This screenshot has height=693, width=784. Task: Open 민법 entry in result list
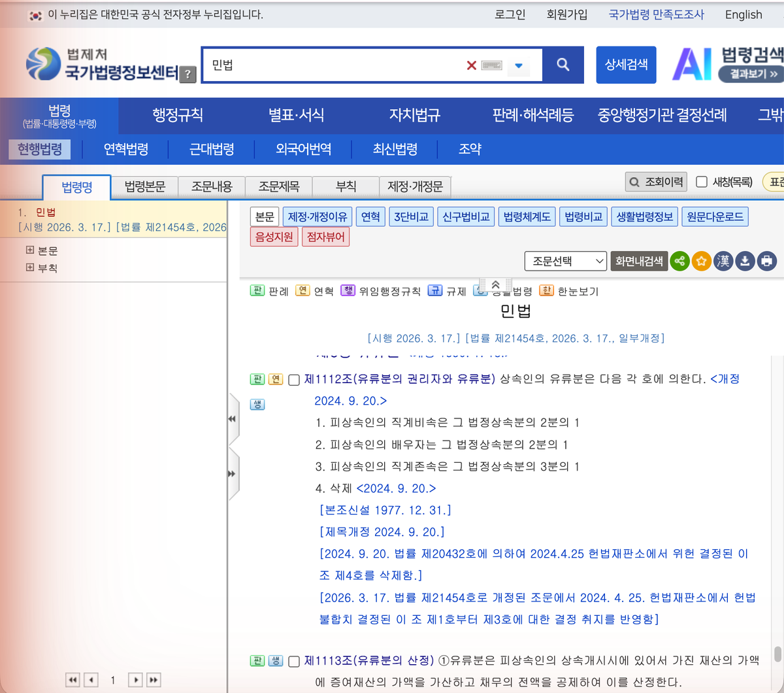pos(46,212)
